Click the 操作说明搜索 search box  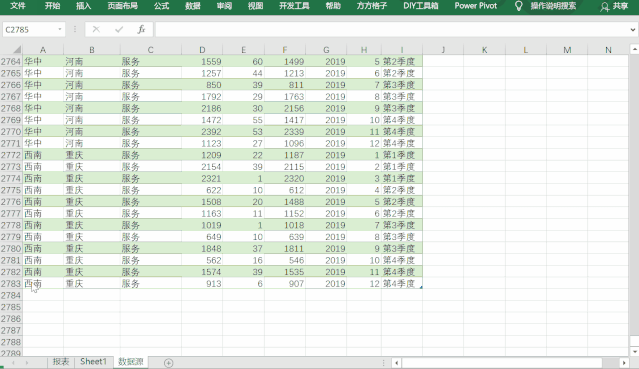pyautogui.click(x=553, y=6)
